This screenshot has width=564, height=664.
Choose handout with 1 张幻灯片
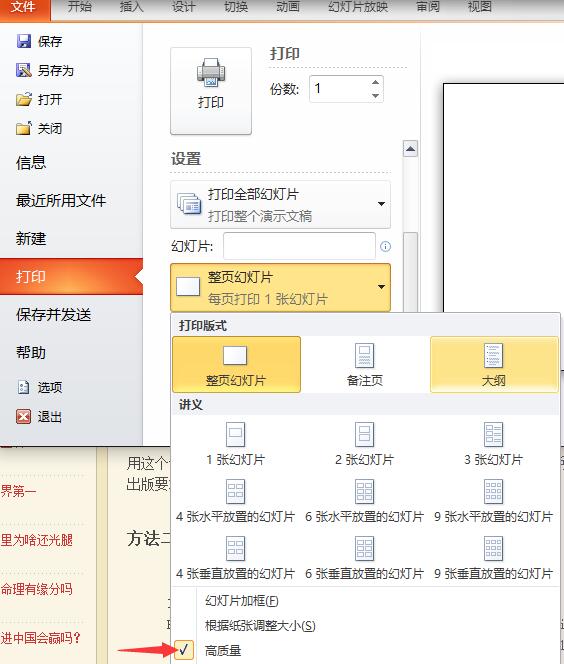coord(236,444)
